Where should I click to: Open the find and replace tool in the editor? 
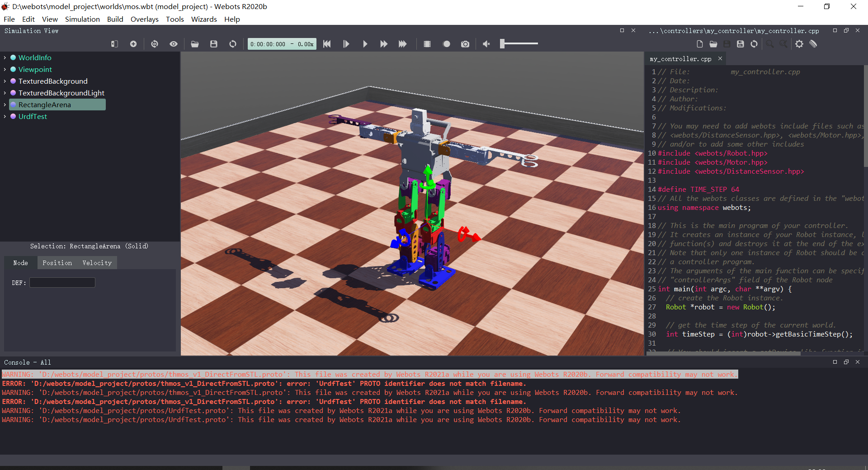[x=784, y=44]
